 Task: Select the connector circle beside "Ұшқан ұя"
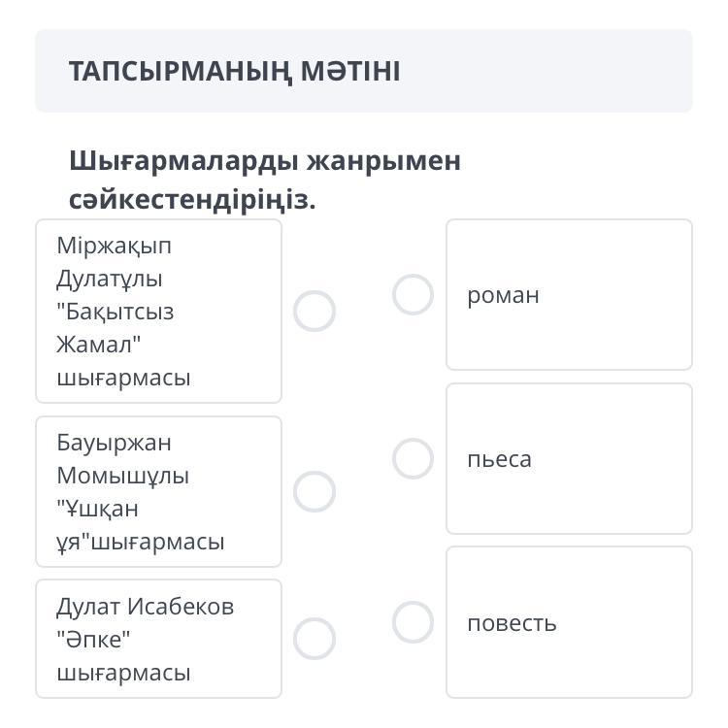coord(314,491)
